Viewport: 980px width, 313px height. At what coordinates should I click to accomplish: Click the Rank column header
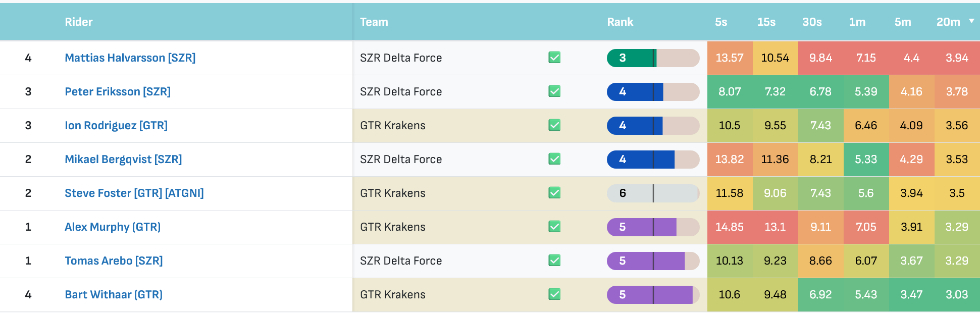click(620, 22)
